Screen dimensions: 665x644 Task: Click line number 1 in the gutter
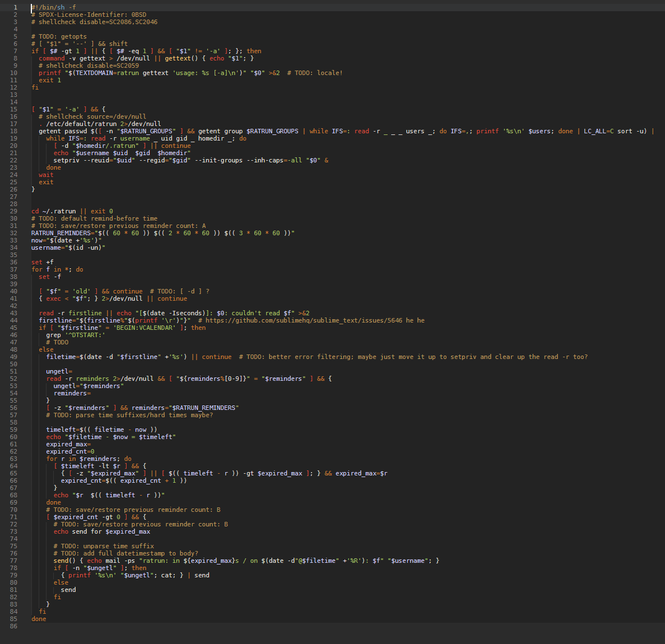(x=15, y=7)
